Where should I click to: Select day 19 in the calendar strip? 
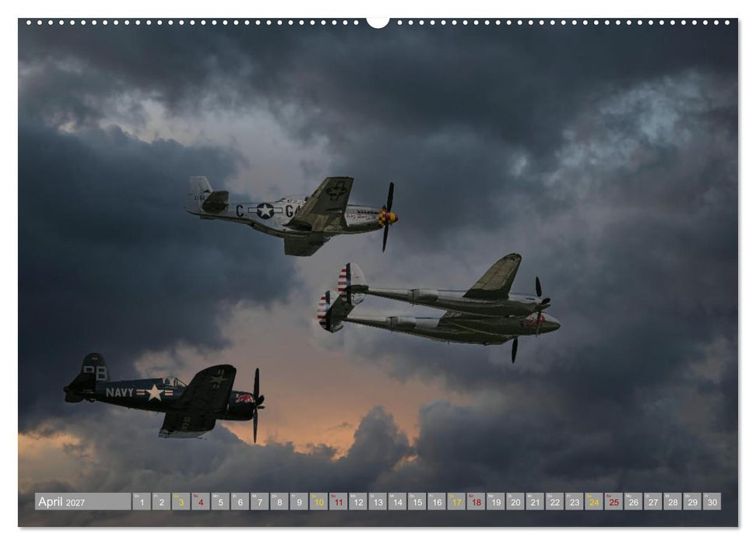coord(496,501)
